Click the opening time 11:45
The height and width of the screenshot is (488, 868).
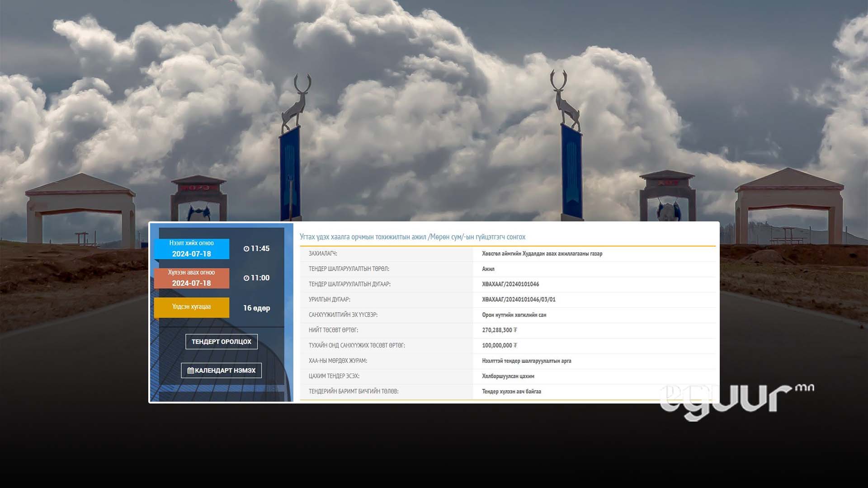[x=260, y=249]
